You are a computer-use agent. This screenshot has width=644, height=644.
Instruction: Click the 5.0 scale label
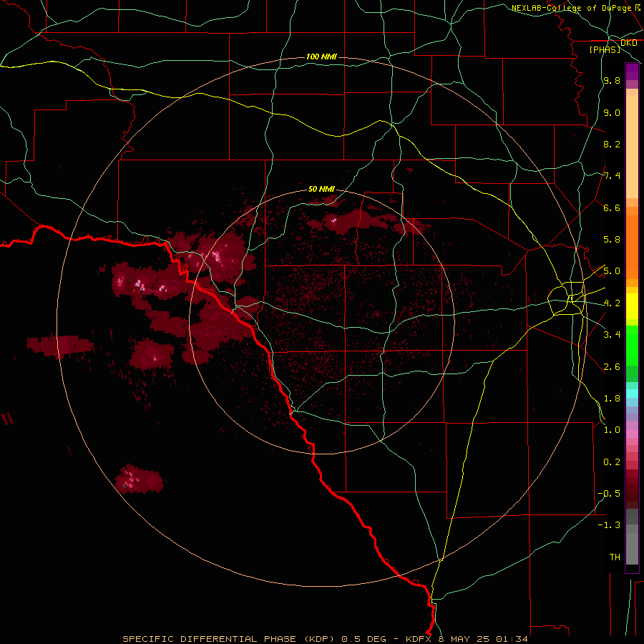click(612, 271)
